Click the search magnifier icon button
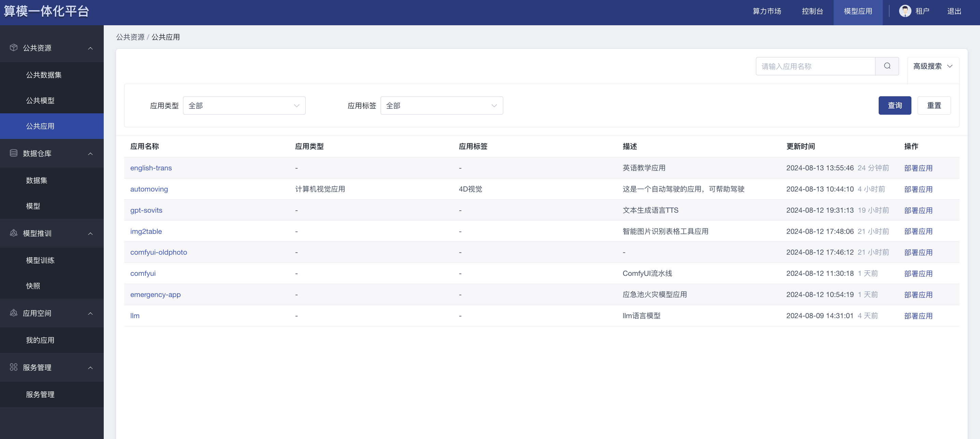 click(x=887, y=66)
